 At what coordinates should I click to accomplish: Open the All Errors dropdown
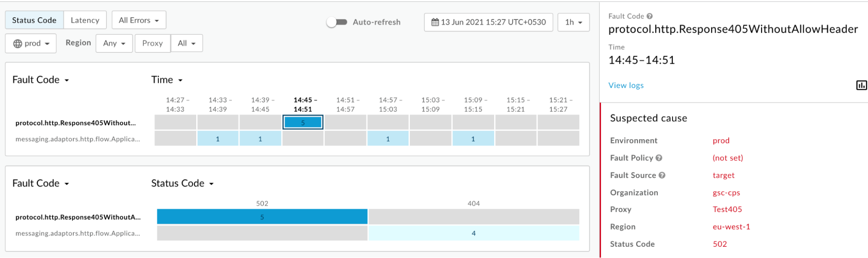tap(139, 20)
